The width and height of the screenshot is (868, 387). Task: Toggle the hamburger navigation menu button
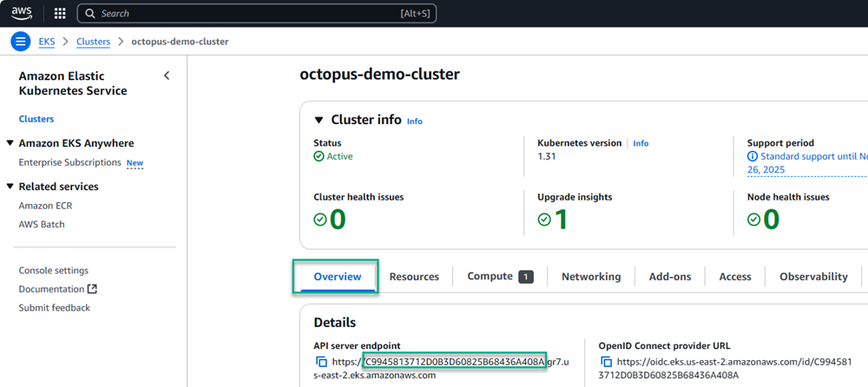tap(21, 42)
